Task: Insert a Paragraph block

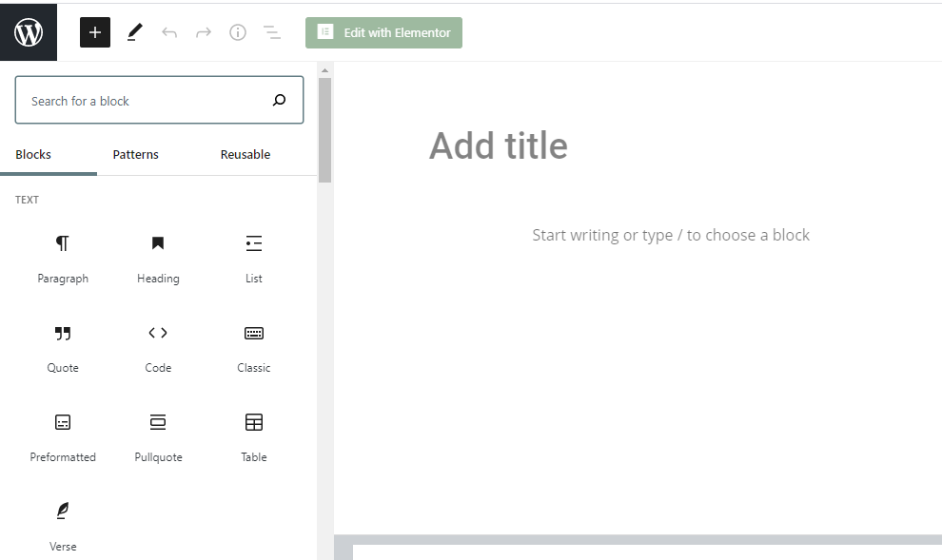Action: tap(63, 260)
